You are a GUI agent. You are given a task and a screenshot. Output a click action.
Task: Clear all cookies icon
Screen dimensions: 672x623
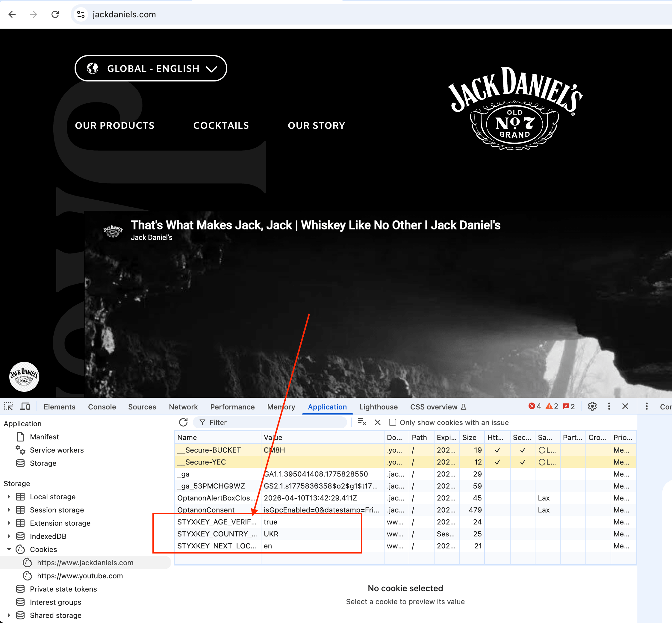(x=362, y=422)
